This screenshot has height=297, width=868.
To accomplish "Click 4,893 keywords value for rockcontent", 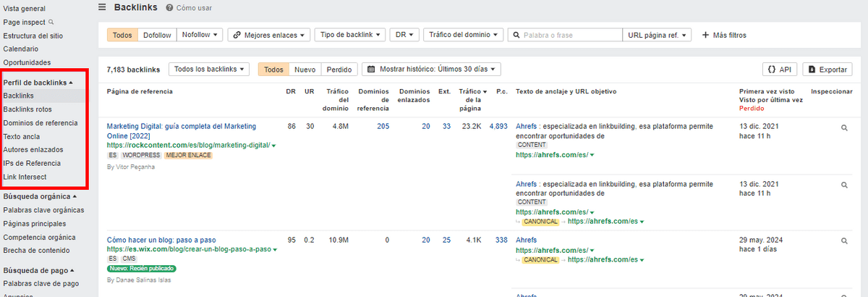I will pyautogui.click(x=498, y=126).
